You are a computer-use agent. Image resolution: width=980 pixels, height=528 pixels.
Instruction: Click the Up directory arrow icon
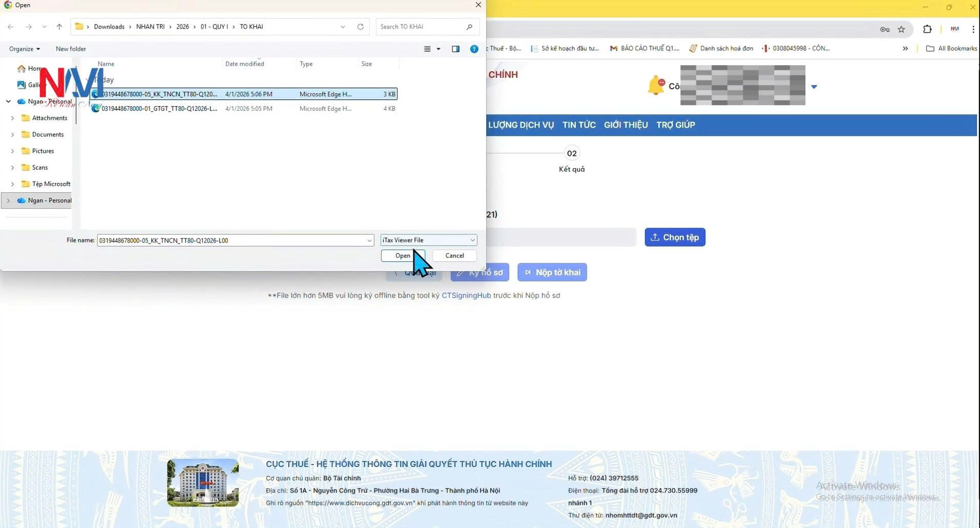[x=59, y=27]
